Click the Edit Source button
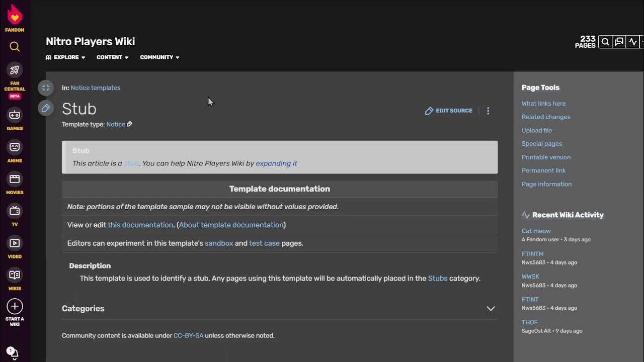The image size is (644, 362). tap(449, 111)
